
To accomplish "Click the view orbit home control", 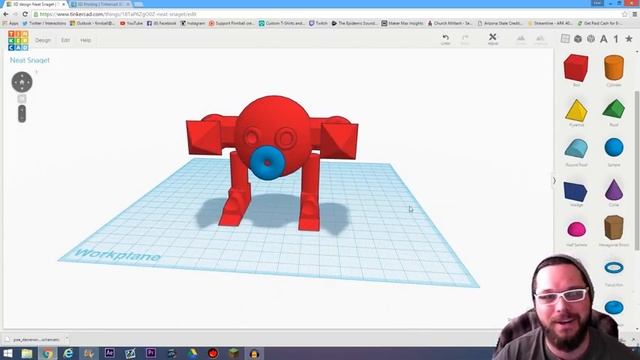I will [22, 82].
